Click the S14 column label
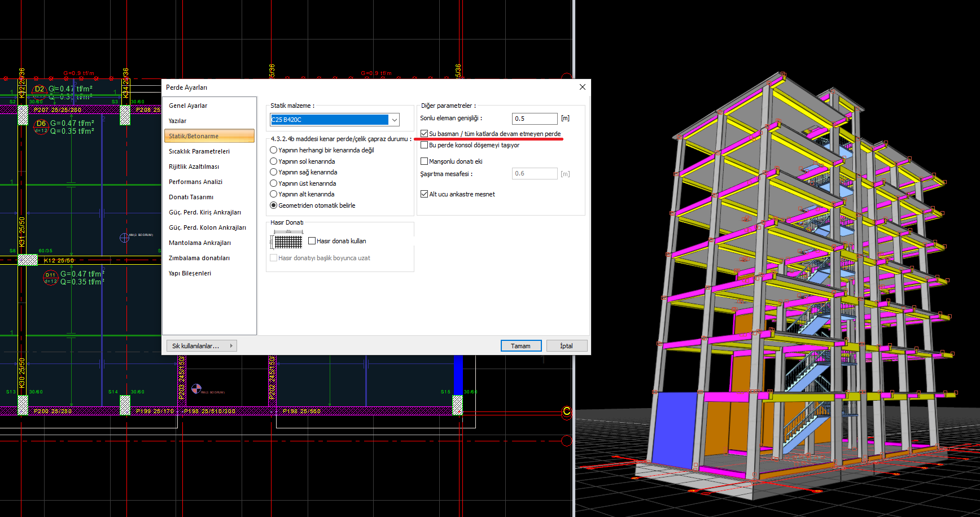The image size is (980, 517). (x=113, y=392)
